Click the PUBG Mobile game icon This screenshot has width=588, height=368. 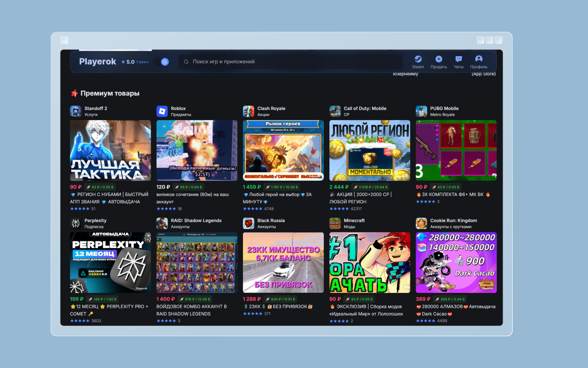click(x=421, y=111)
